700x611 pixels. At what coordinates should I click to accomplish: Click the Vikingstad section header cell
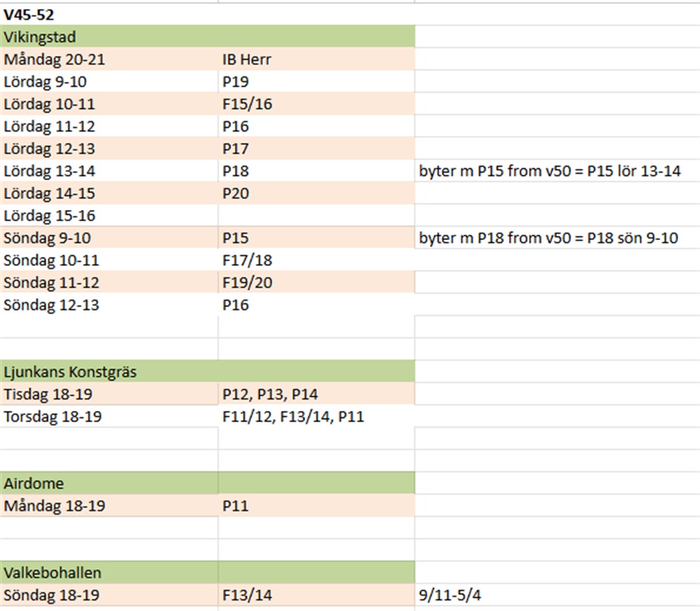(x=41, y=37)
